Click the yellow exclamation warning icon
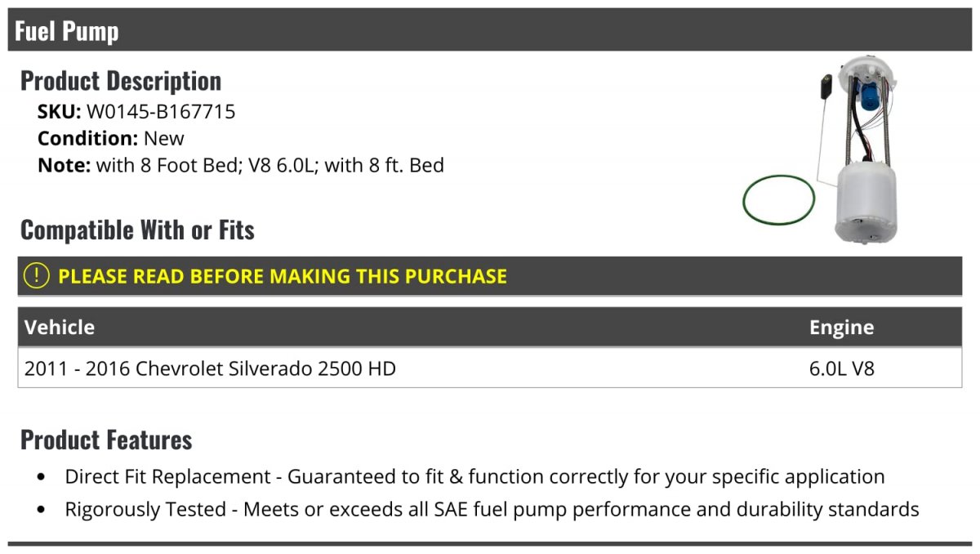 (x=37, y=276)
